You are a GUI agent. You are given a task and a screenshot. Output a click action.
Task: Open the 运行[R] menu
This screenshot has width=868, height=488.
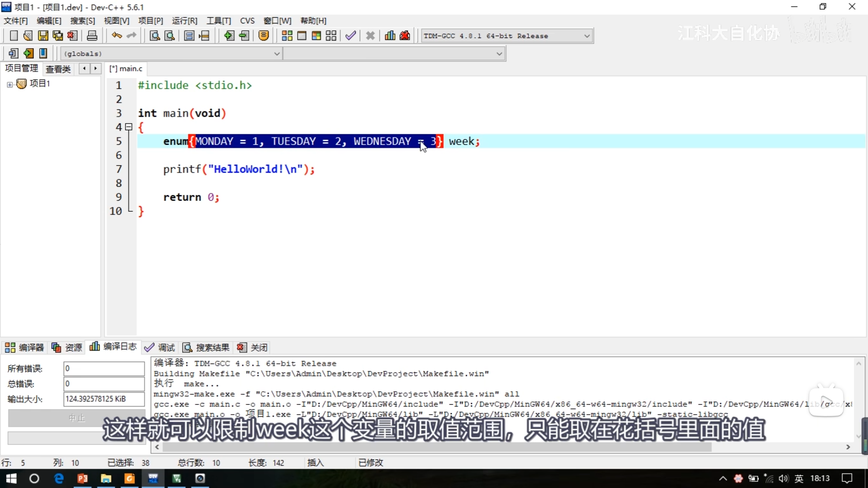[184, 21]
